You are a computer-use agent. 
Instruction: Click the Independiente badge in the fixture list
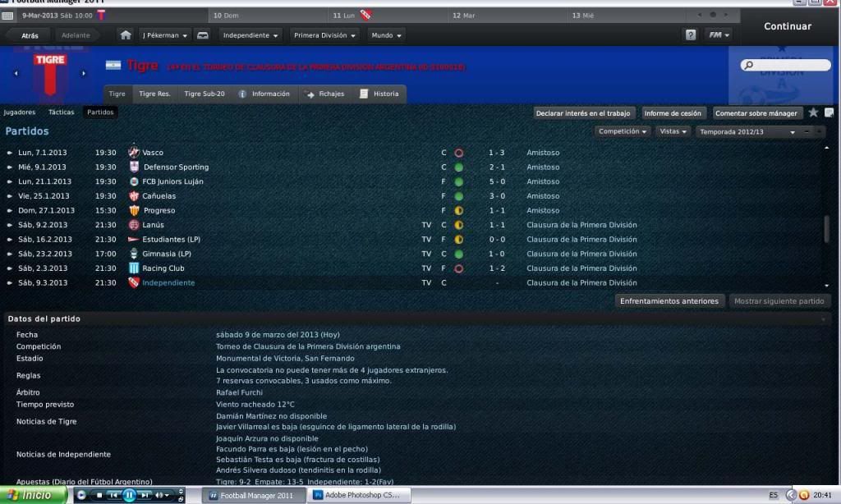(x=134, y=282)
